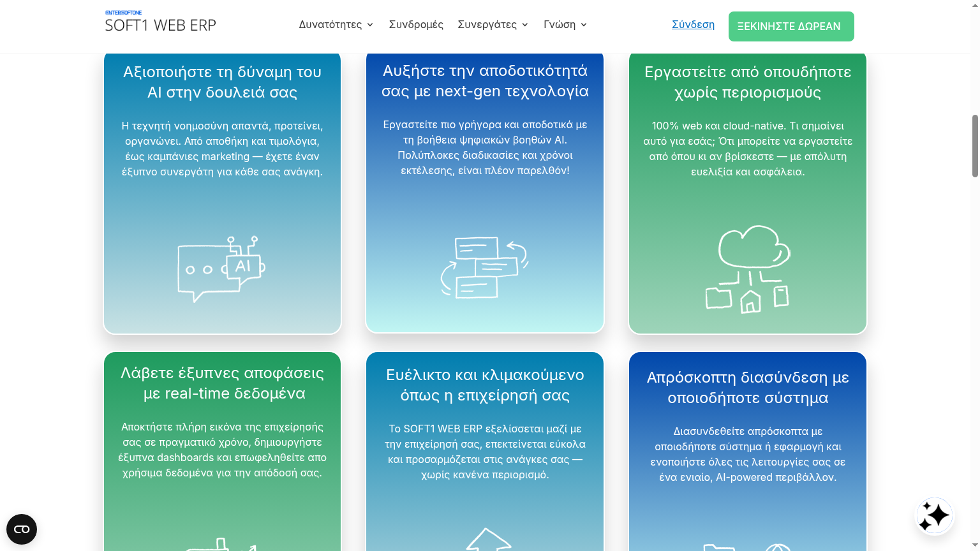Click the AI chat bubble illustration
This screenshot has height=551, width=980.
(x=221, y=268)
